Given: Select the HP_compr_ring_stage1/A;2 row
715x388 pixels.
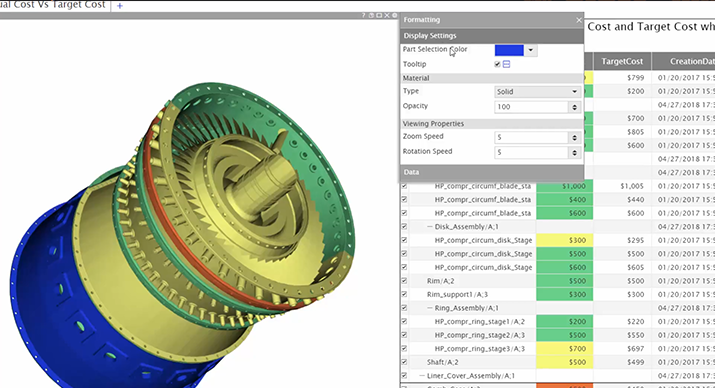Looking at the screenshot, I should pos(479,321).
